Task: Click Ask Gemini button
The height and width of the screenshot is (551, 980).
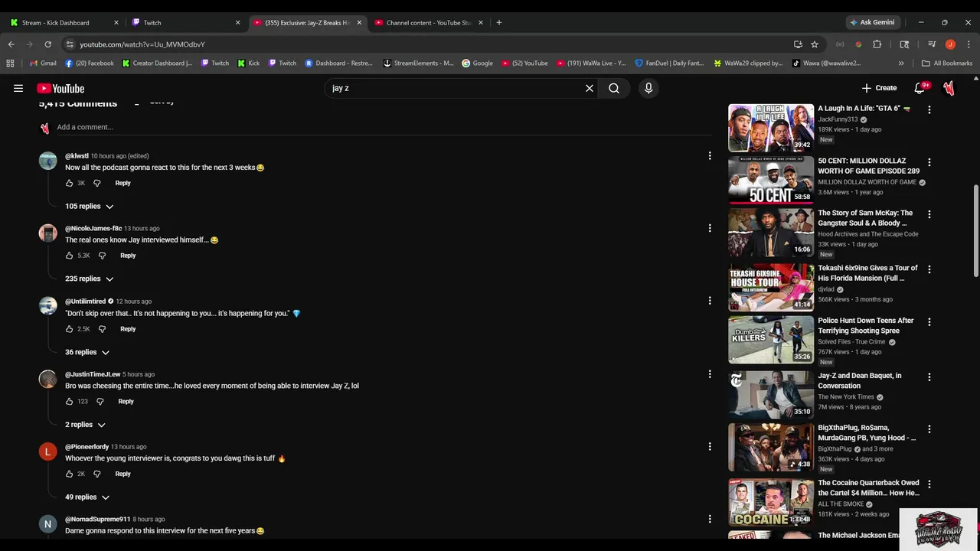Action: coord(871,22)
